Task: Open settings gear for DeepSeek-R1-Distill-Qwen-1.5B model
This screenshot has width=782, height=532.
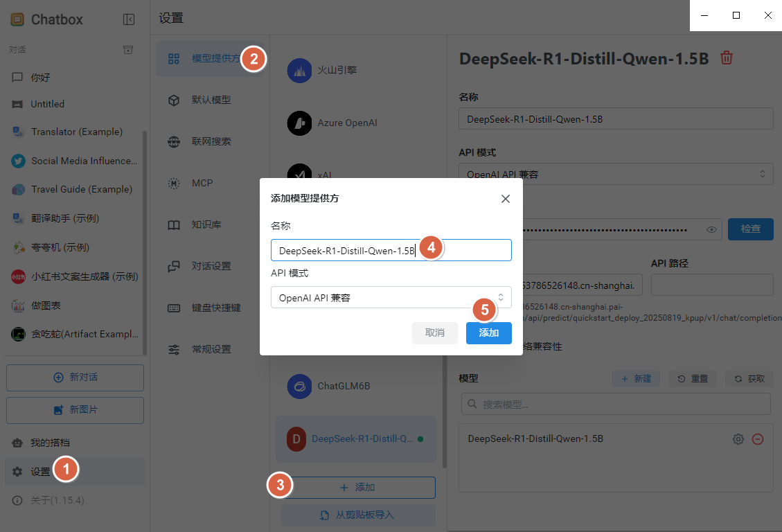Action: tap(738, 438)
